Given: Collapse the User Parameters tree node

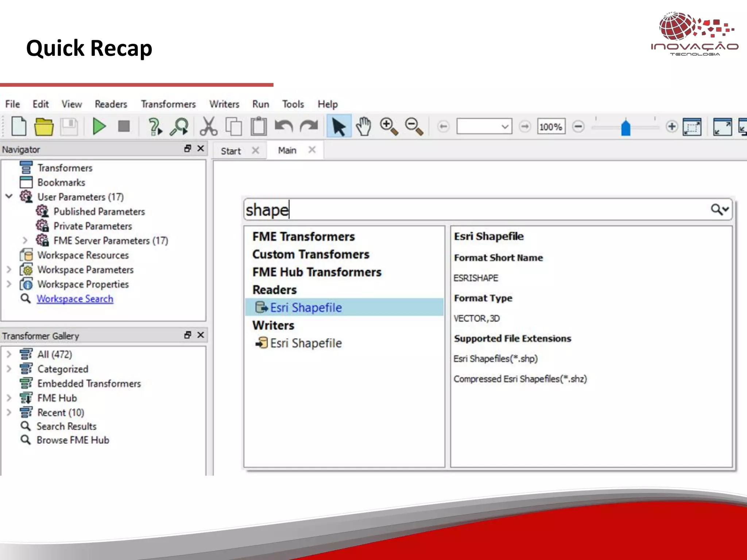Looking at the screenshot, I should click(x=9, y=197).
